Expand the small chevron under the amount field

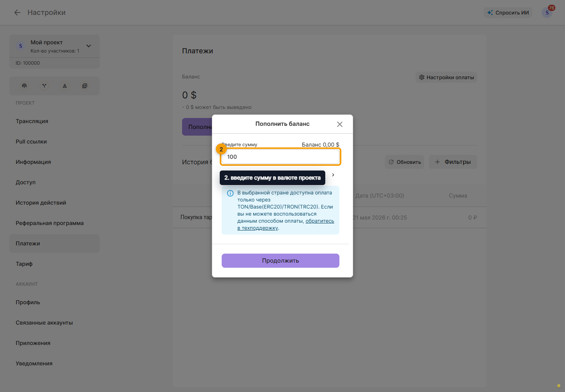(x=333, y=175)
